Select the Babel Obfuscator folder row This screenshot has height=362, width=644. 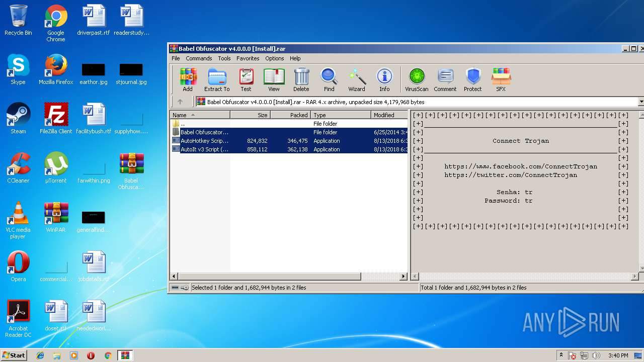289,132
